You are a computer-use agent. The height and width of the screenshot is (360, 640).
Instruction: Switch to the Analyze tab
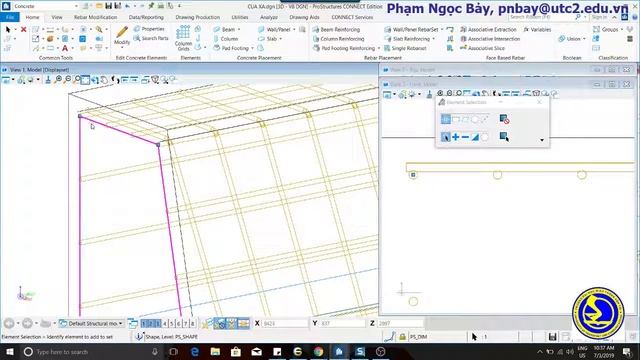pyautogui.click(x=269, y=17)
